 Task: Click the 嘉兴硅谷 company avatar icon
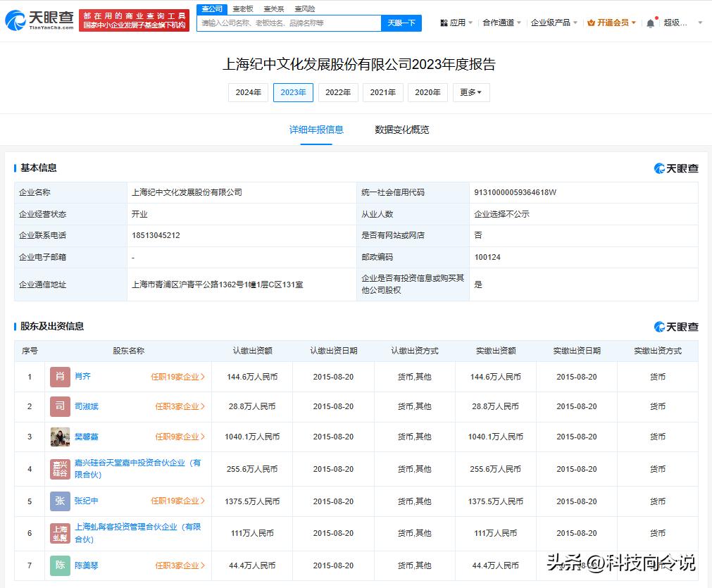tap(60, 469)
